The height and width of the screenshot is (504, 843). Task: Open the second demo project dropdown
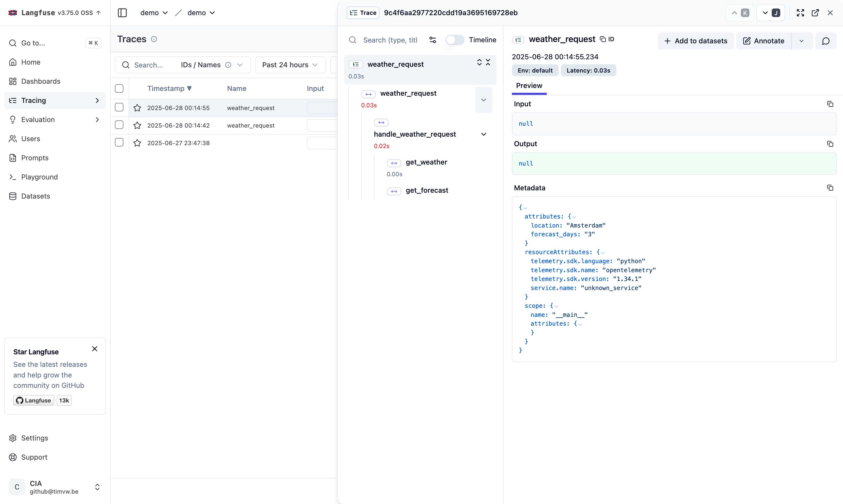201,12
